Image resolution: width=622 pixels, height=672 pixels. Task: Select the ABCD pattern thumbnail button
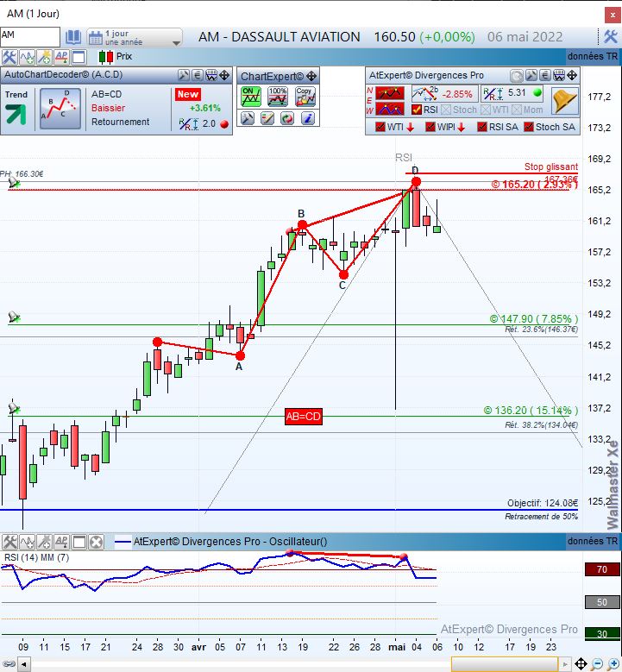tap(60, 109)
